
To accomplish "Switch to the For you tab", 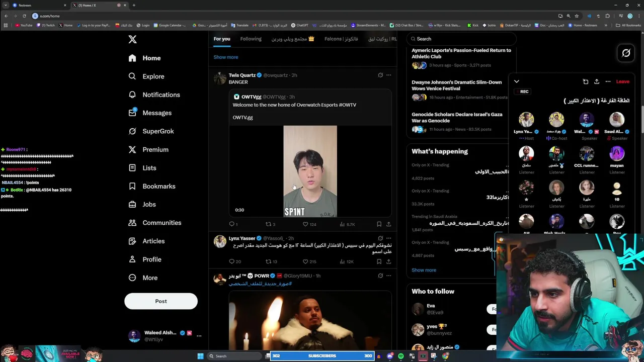I will click(222, 39).
